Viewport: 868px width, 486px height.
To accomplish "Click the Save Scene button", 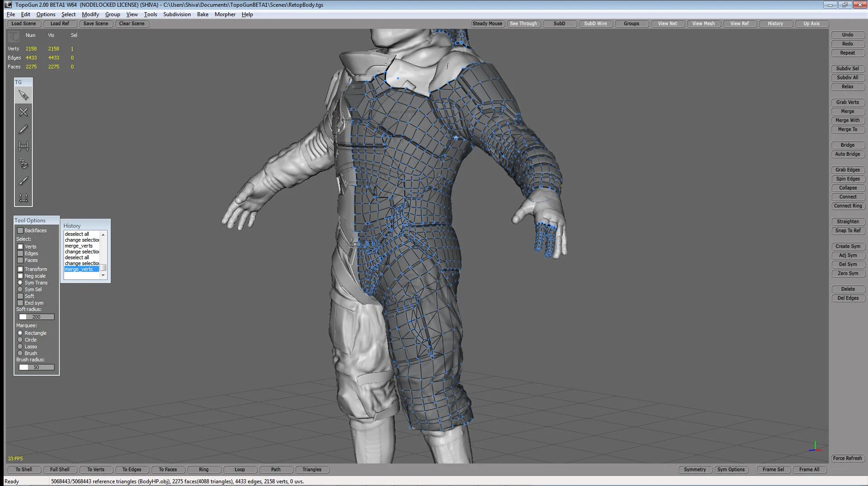I will click(96, 23).
